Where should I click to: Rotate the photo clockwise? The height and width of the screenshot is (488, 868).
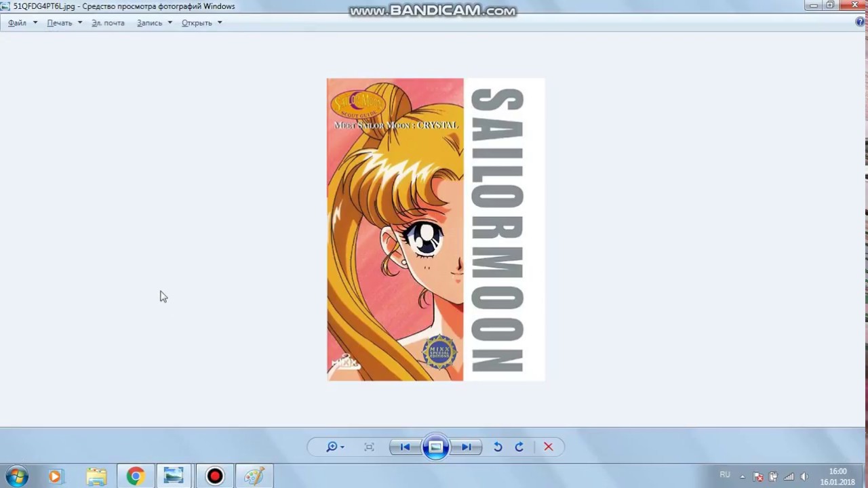(x=519, y=447)
